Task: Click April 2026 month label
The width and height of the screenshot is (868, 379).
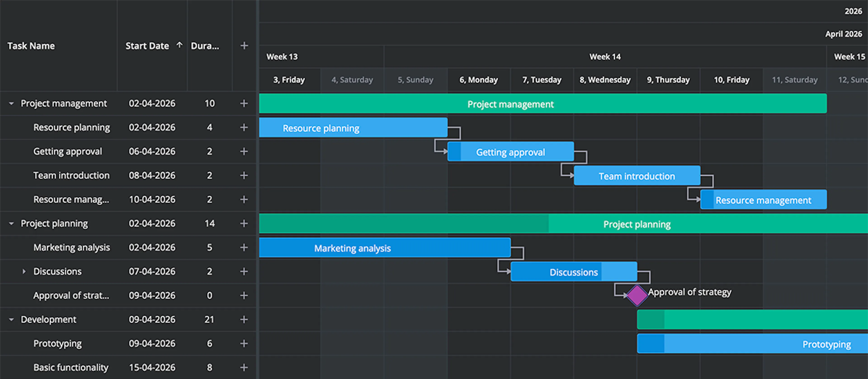Action: click(x=843, y=34)
